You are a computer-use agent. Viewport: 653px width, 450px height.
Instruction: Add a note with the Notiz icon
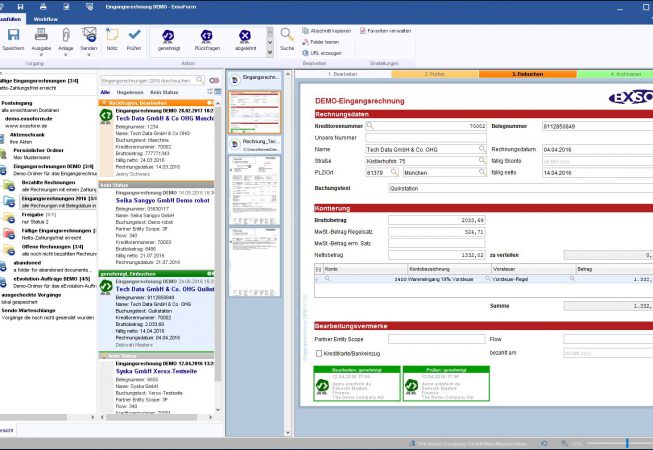pos(112,35)
